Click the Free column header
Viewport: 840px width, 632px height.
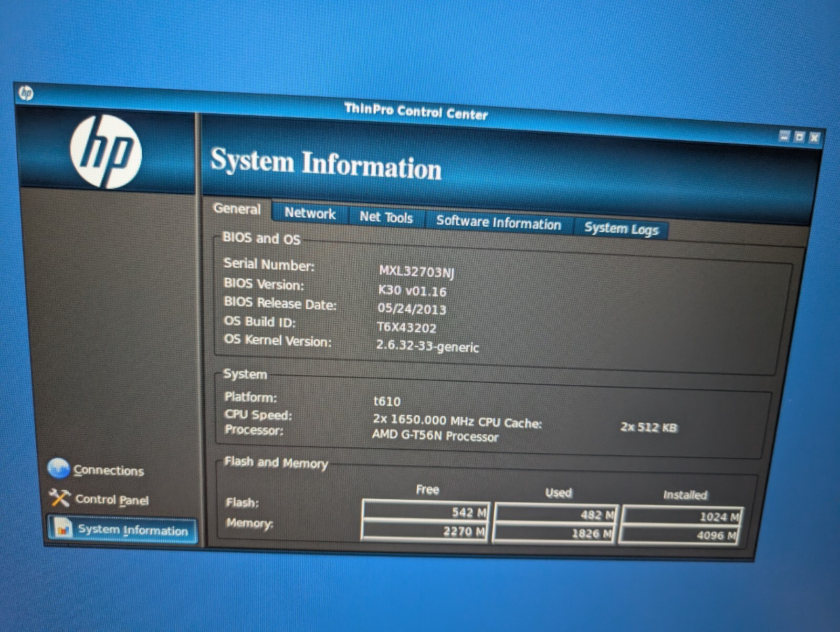pos(427,489)
